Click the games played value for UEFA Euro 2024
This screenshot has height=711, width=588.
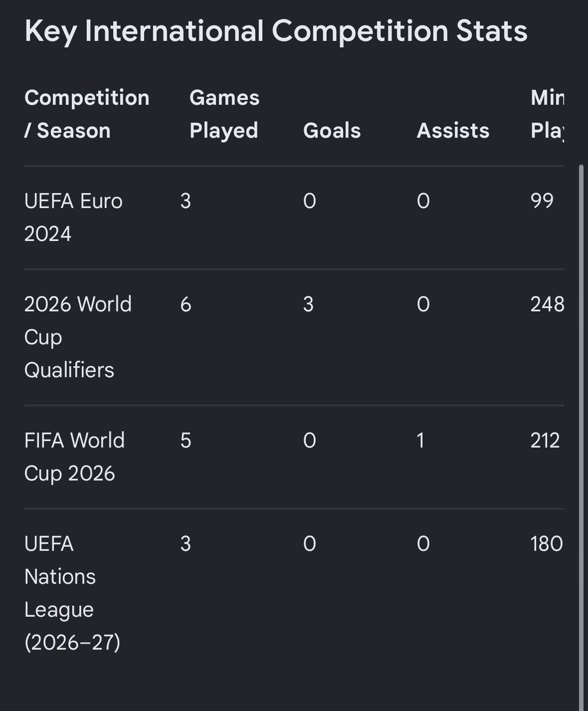pyautogui.click(x=185, y=201)
